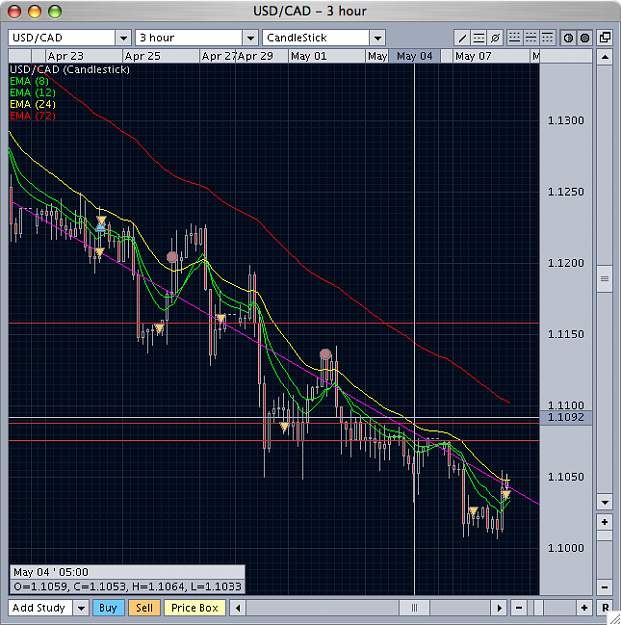Viewport: 621px width, 625px height.
Task: Select the parallel channel lines tool
Action: 478,38
